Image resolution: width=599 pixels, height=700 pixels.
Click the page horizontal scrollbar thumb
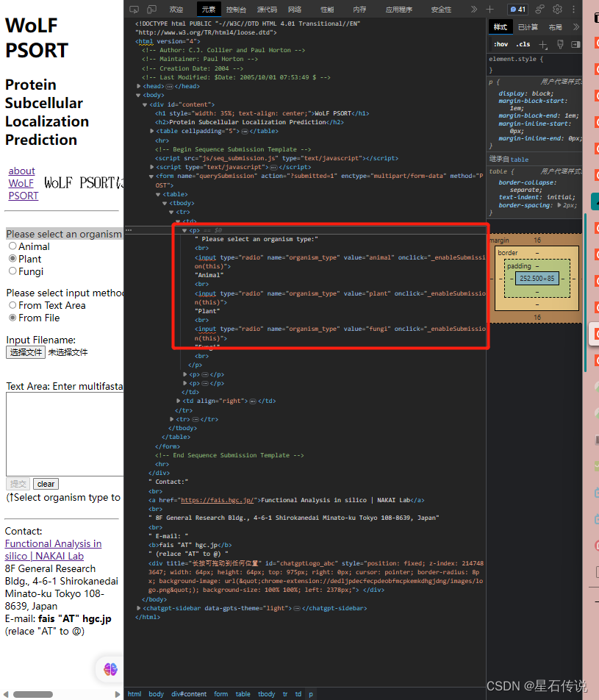point(33,694)
